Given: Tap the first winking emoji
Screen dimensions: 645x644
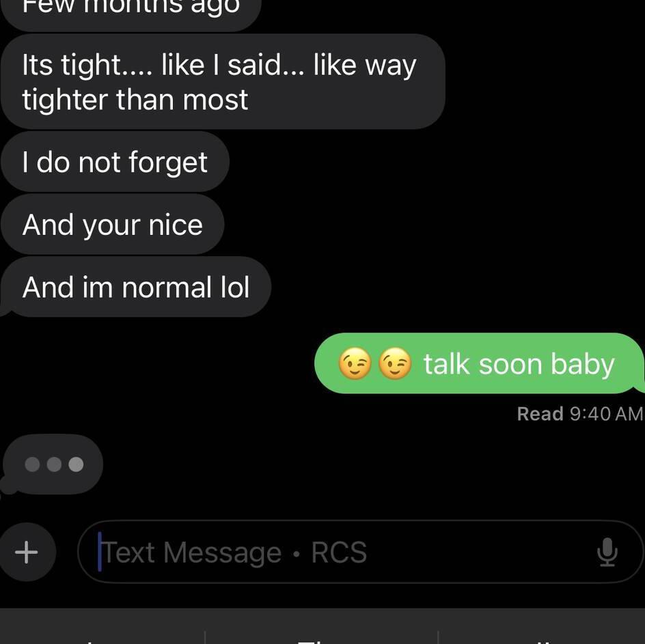Looking at the screenshot, I should coord(355,363).
